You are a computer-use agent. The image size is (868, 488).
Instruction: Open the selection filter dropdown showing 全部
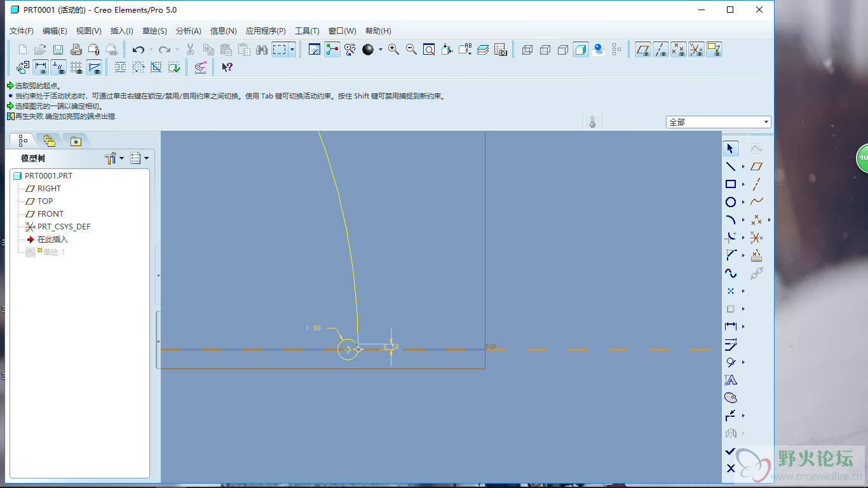[x=719, y=122]
